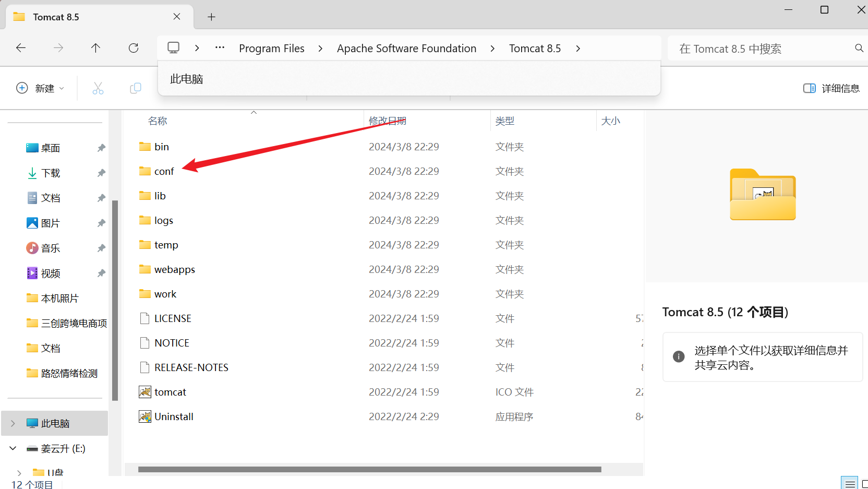
Task: Sort by the 类型 column header
Action: tap(505, 121)
